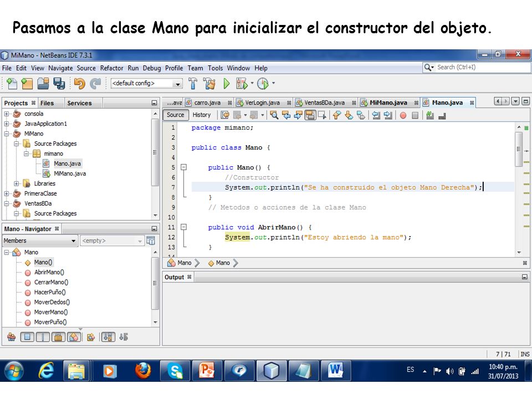Image resolution: width=532 pixels, height=399 pixels.
Task: Click the Open Project icon
Action: pos(43,84)
